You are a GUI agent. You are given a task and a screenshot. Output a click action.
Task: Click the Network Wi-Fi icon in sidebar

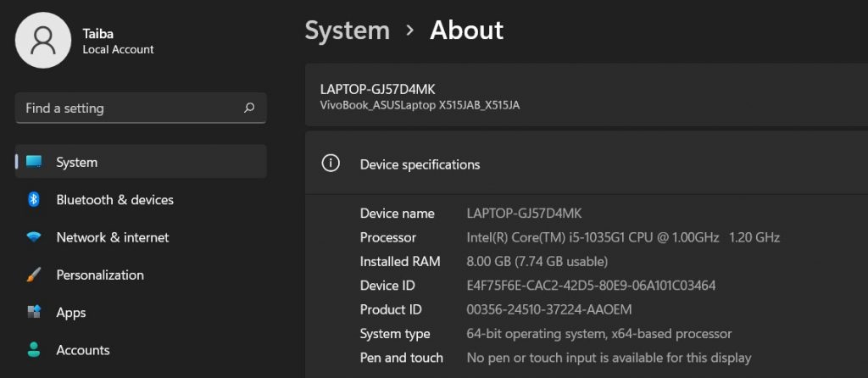(x=34, y=237)
